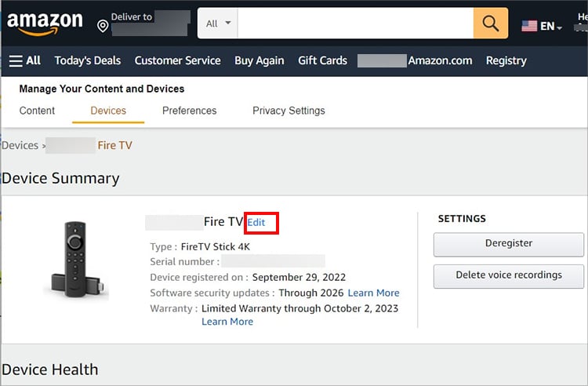Switch to the Content tab
This screenshot has height=386, width=588.
click(37, 111)
